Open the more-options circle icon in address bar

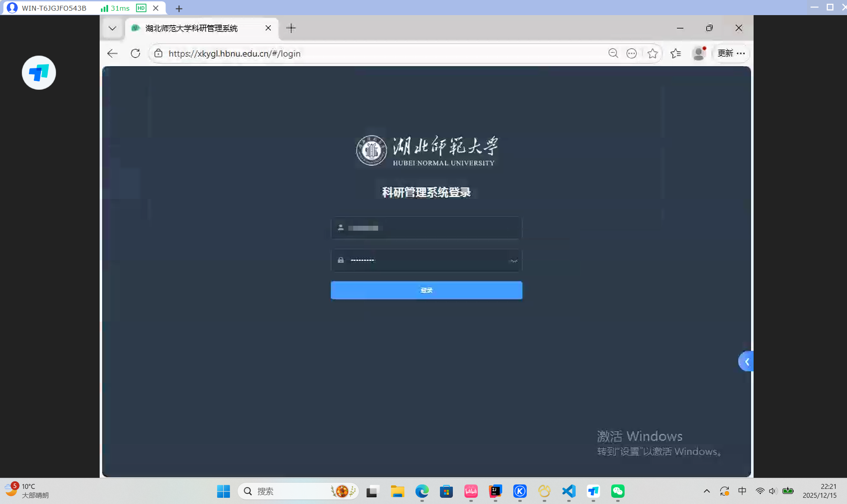coord(631,53)
